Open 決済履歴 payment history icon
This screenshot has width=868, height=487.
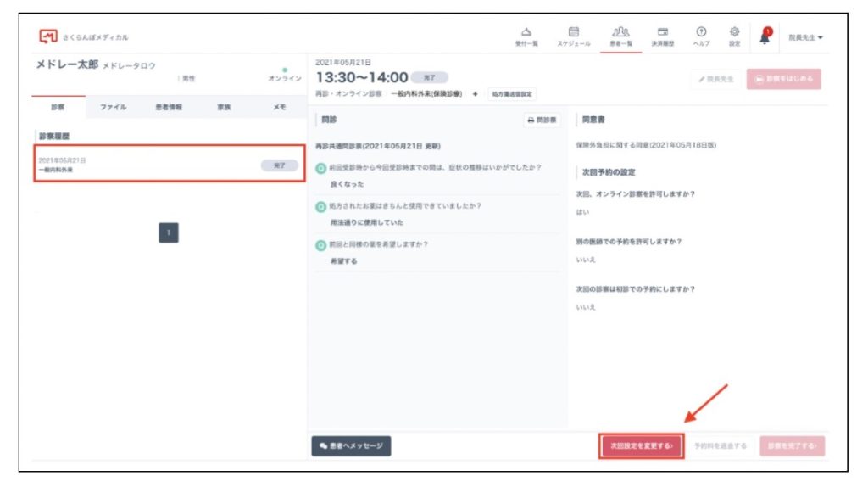[663, 32]
